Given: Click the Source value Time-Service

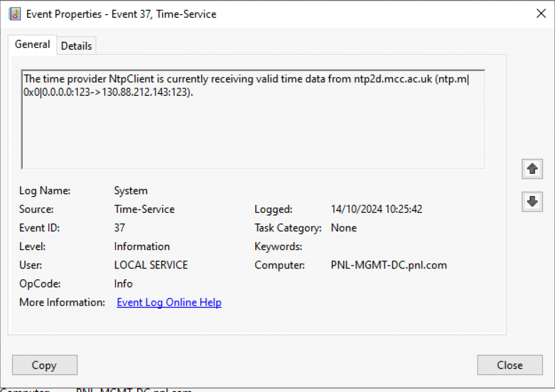Looking at the screenshot, I should (144, 209).
